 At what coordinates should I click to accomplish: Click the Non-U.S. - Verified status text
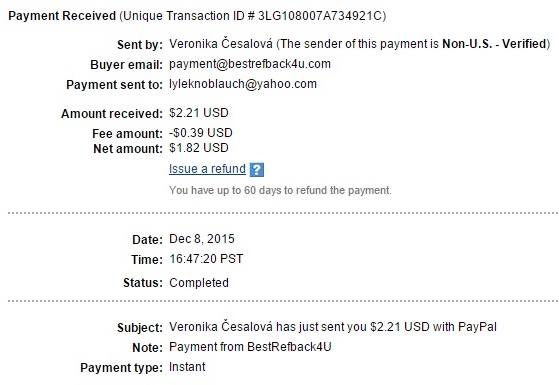pyautogui.click(x=494, y=43)
